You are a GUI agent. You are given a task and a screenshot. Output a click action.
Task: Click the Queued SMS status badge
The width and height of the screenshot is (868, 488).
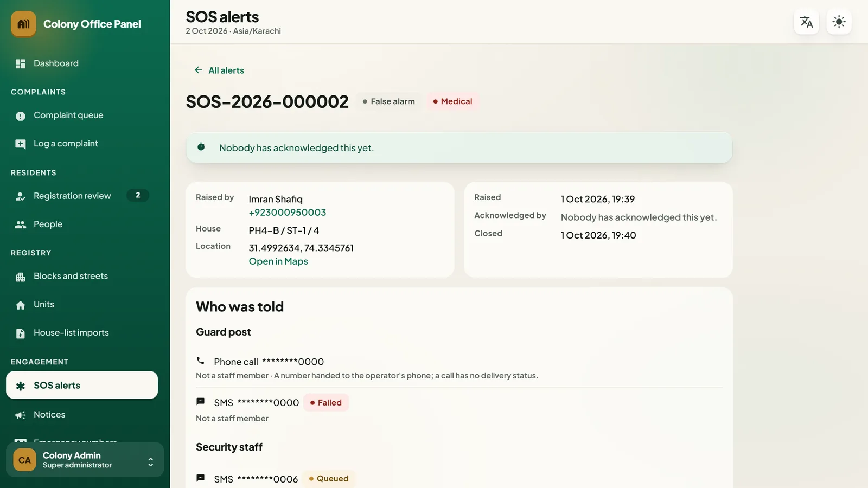(329, 478)
